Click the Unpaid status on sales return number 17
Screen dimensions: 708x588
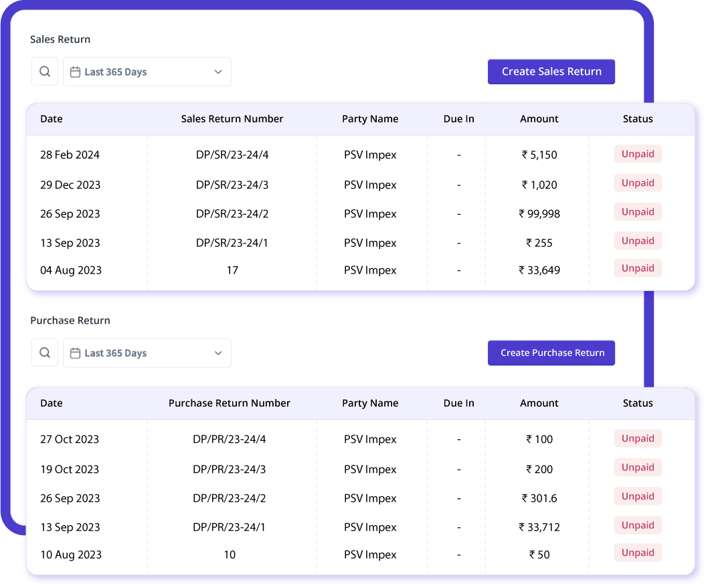click(x=637, y=268)
